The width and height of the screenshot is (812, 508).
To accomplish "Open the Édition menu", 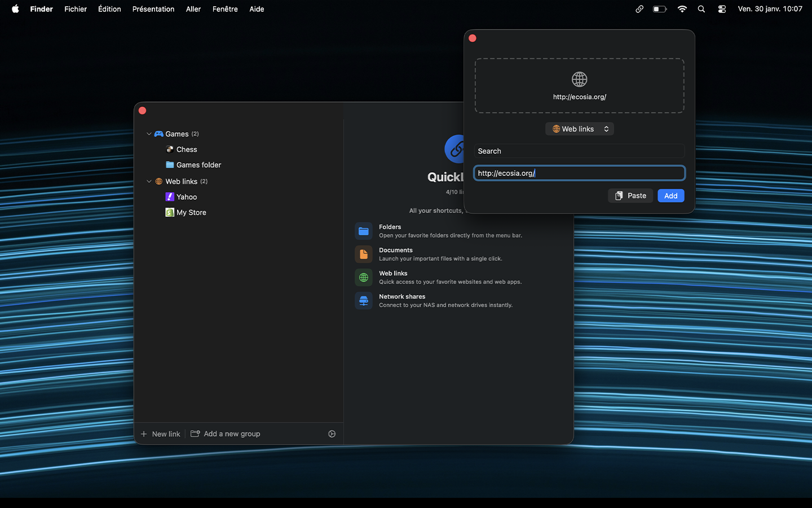I will [x=109, y=9].
